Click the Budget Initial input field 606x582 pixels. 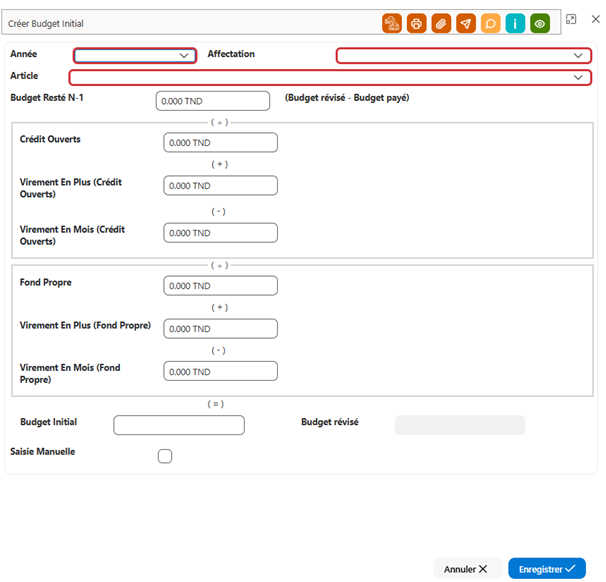[179, 425]
